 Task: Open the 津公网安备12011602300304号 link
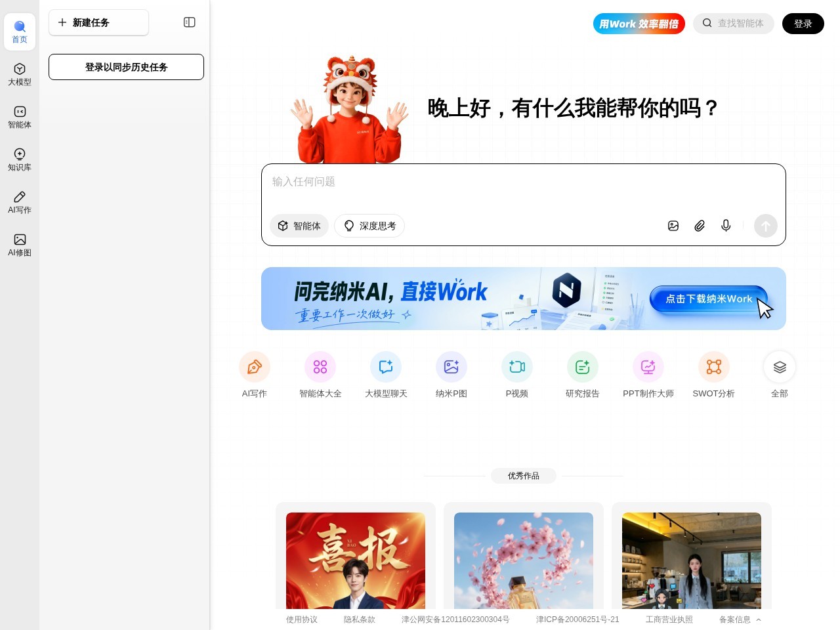tap(455, 619)
